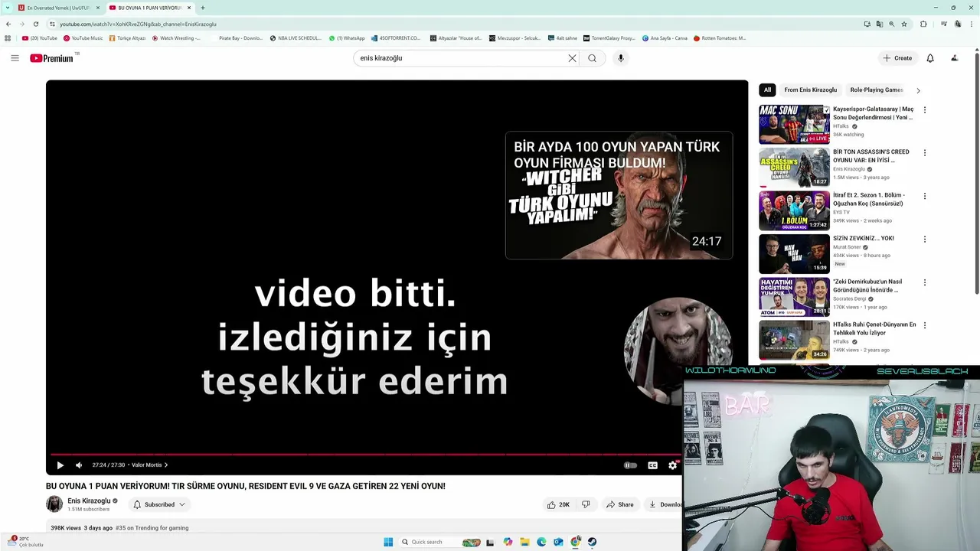Open the apps grid in bookmarks bar
The height and width of the screenshot is (551, 980).
click(8, 38)
